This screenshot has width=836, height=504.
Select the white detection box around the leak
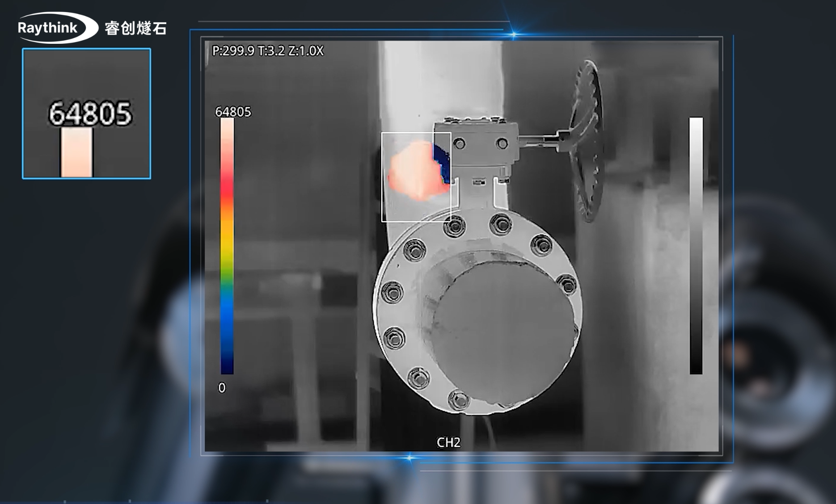[416, 177]
